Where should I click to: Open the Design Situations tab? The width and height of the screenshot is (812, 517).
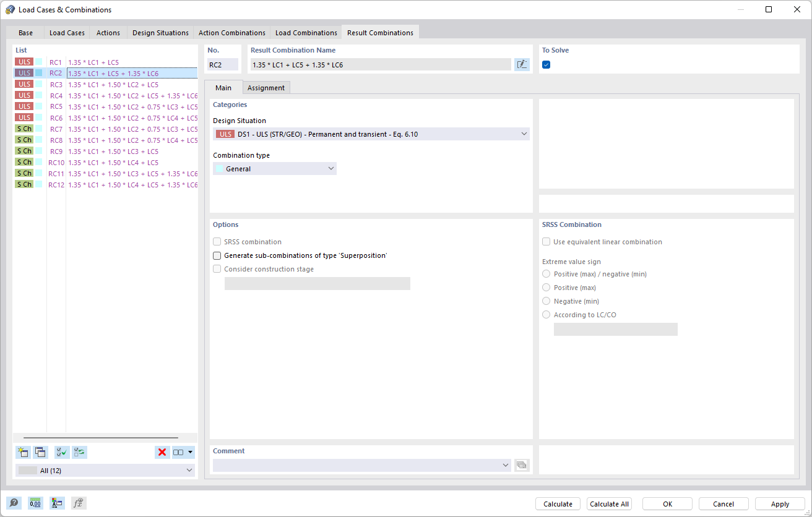pyautogui.click(x=160, y=33)
